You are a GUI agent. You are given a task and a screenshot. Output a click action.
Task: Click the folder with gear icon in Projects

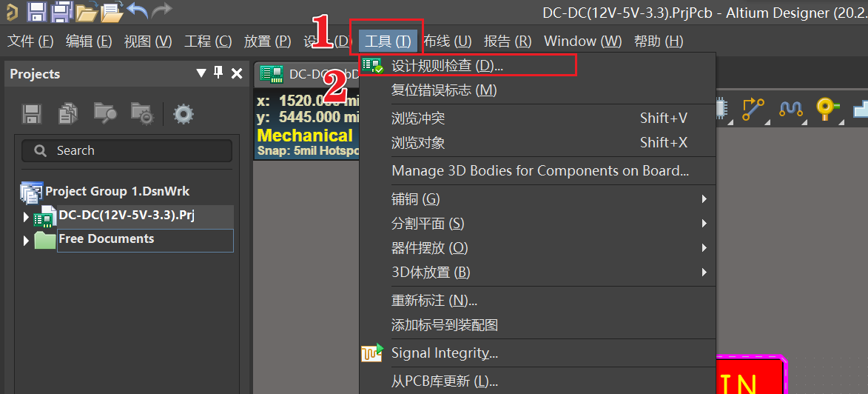click(x=142, y=113)
